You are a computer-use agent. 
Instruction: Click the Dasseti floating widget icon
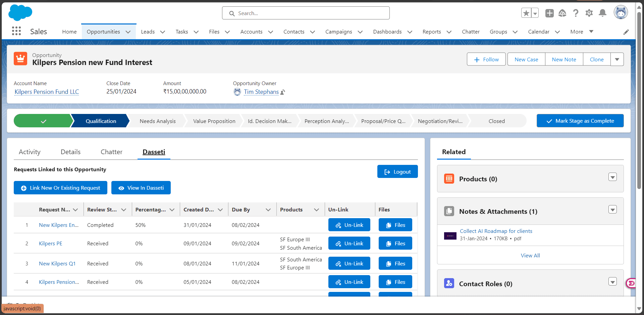631,283
